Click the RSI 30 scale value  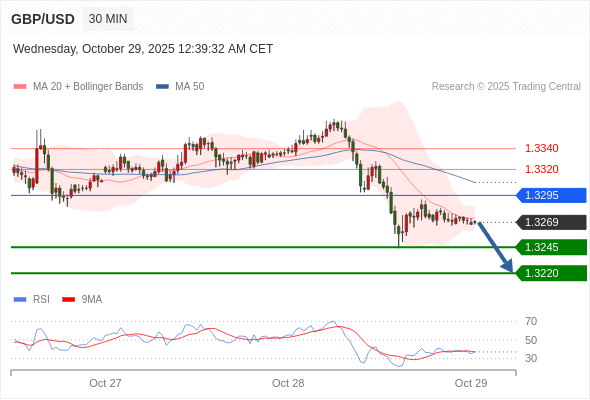pos(531,358)
